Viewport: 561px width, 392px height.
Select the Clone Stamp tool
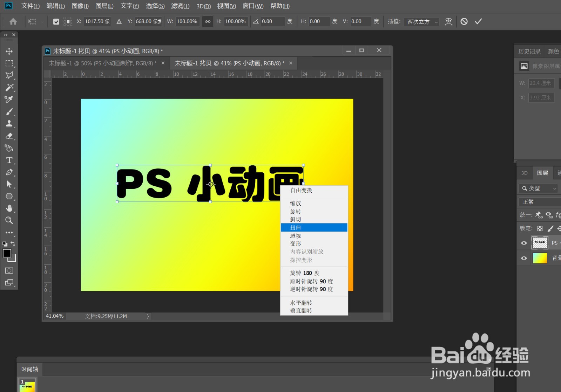9,124
